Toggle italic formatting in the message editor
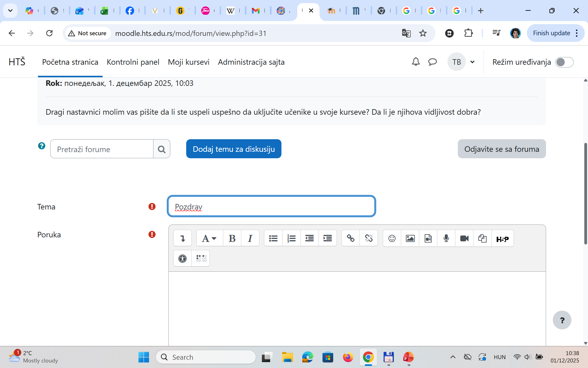The image size is (588, 368). (x=250, y=238)
